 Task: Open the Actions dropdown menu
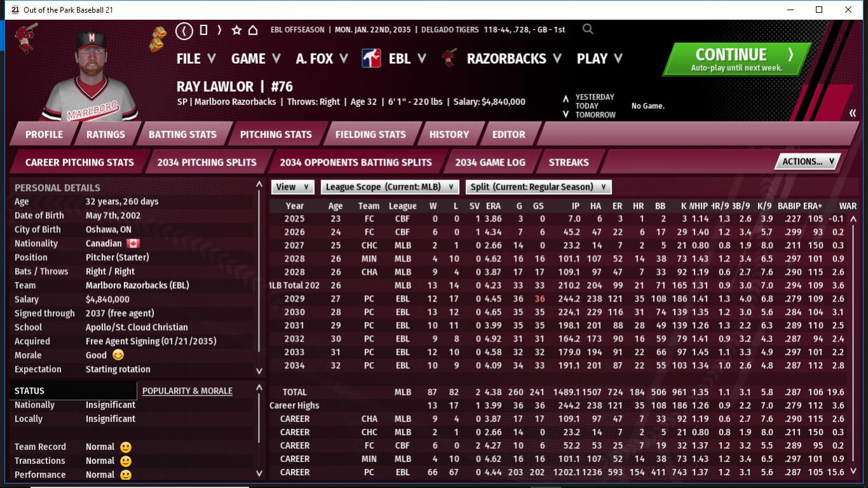click(x=807, y=162)
